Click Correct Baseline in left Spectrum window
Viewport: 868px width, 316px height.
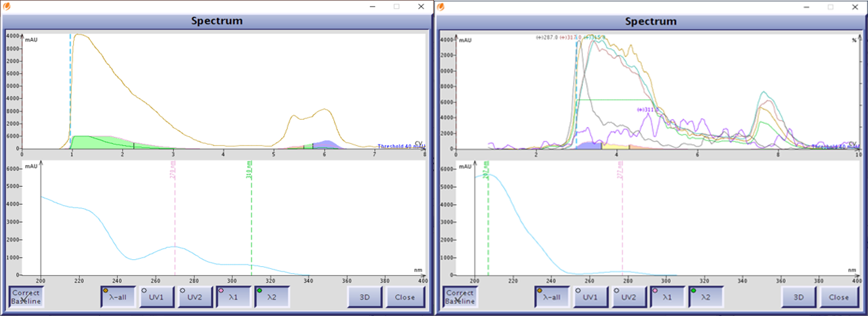point(26,297)
